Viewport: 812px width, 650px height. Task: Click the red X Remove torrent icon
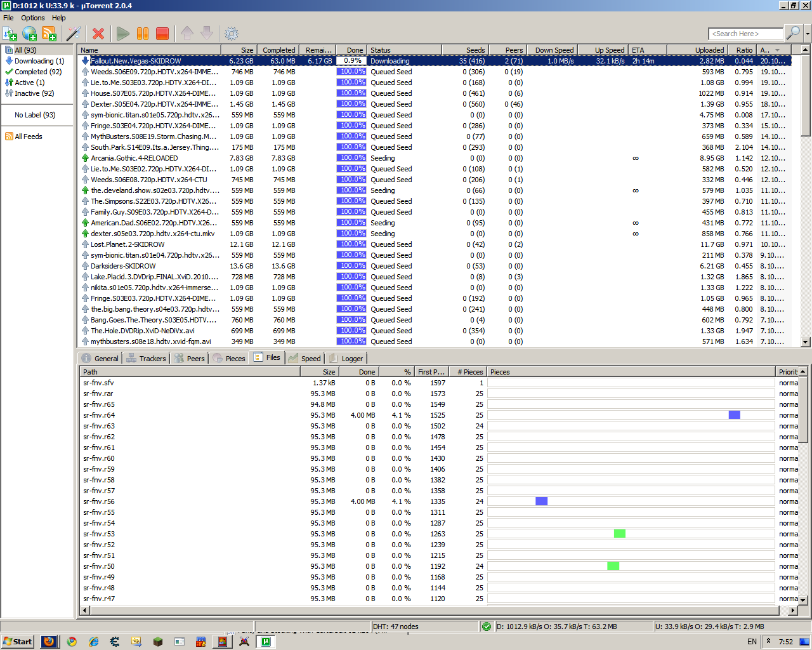coord(98,34)
